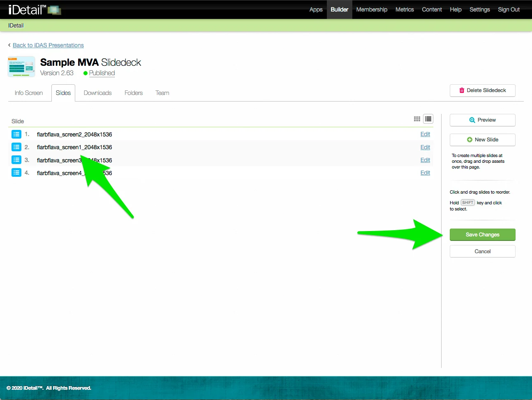Screen dimensions: 532x400
Task: Edit the flarbflava_screen1 slide
Action: [x=425, y=147]
